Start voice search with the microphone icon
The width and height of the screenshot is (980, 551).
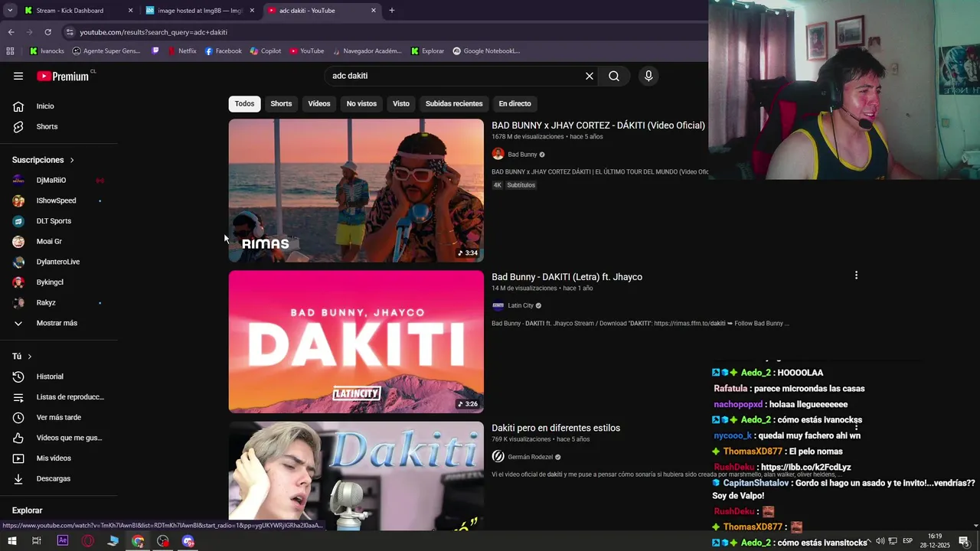coord(648,76)
